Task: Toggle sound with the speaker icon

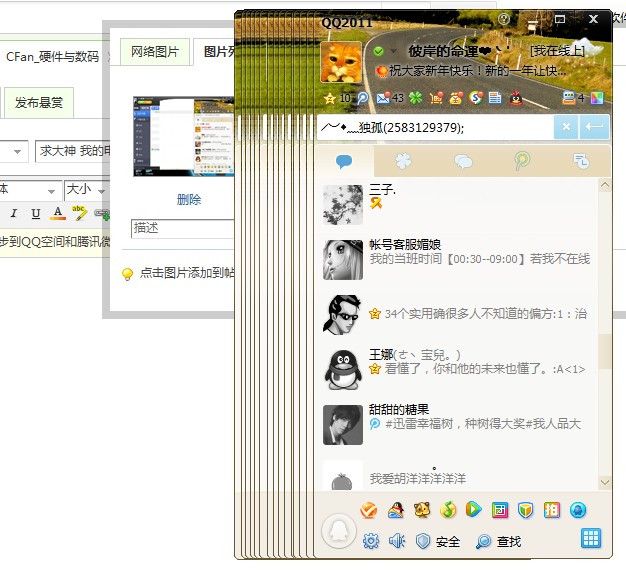Action: (397, 541)
